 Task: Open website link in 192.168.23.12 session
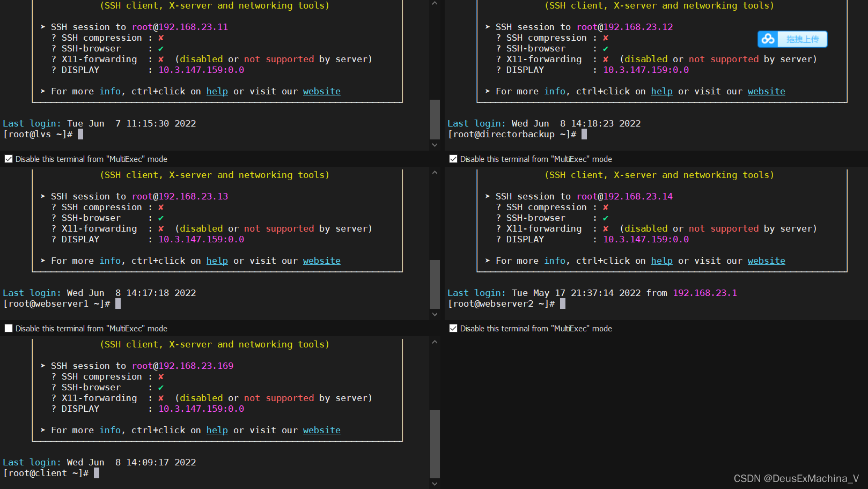pyautogui.click(x=767, y=91)
